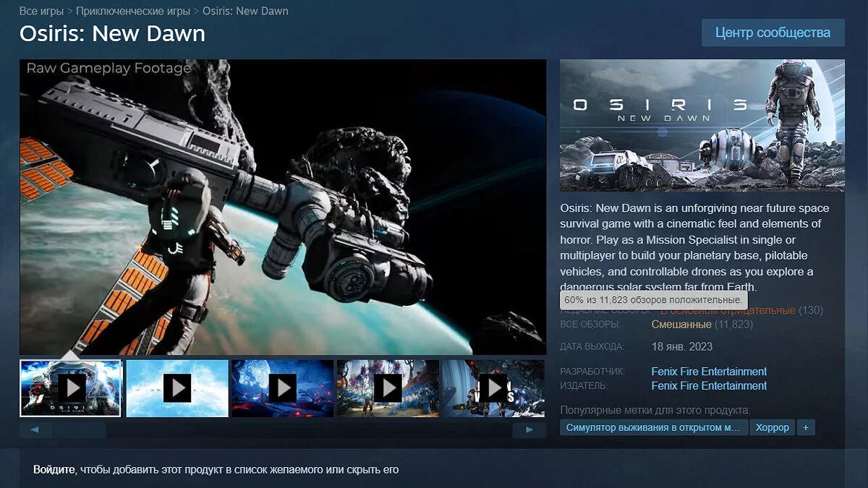Image resolution: width=868 pixels, height=488 pixels.
Task: Select Симулятор выживания в открытом мире tag
Action: coord(653,427)
